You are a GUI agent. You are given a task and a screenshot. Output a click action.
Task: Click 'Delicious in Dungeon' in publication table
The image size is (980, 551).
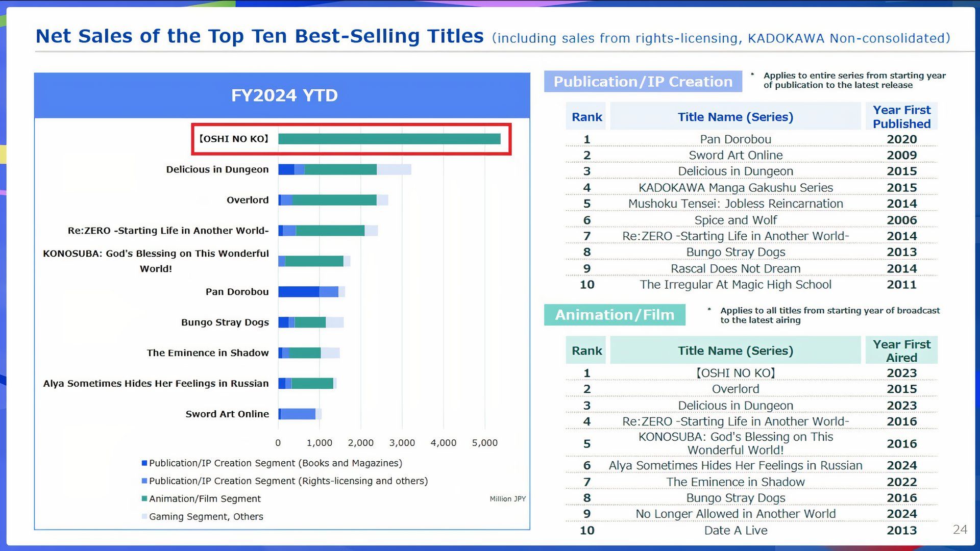point(736,171)
